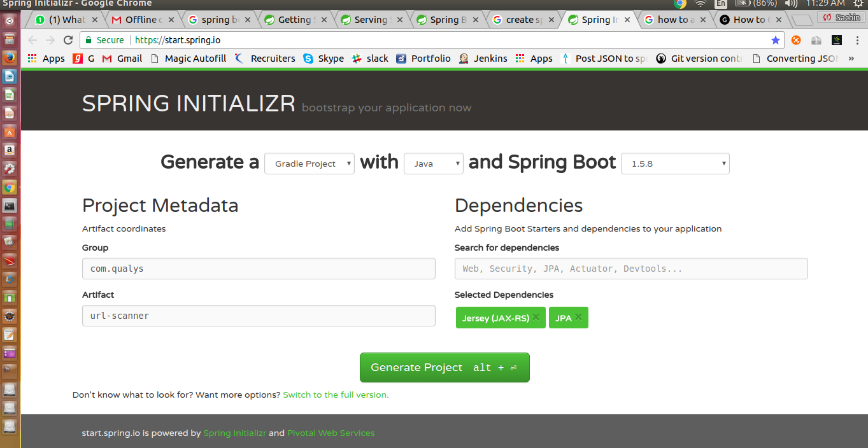The width and height of the screenshot is (868, 448).
Task: Open the Magic Autofill bookmark
Action: tap(189, 59)
